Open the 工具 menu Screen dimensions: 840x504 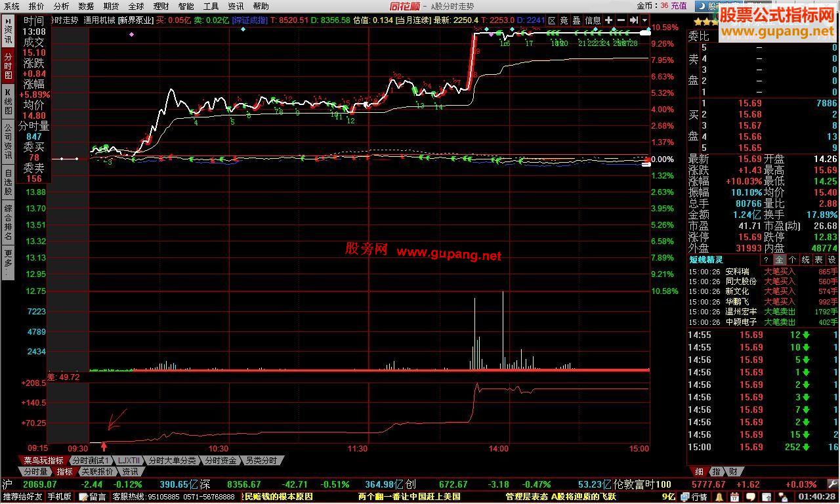point(211,6)
